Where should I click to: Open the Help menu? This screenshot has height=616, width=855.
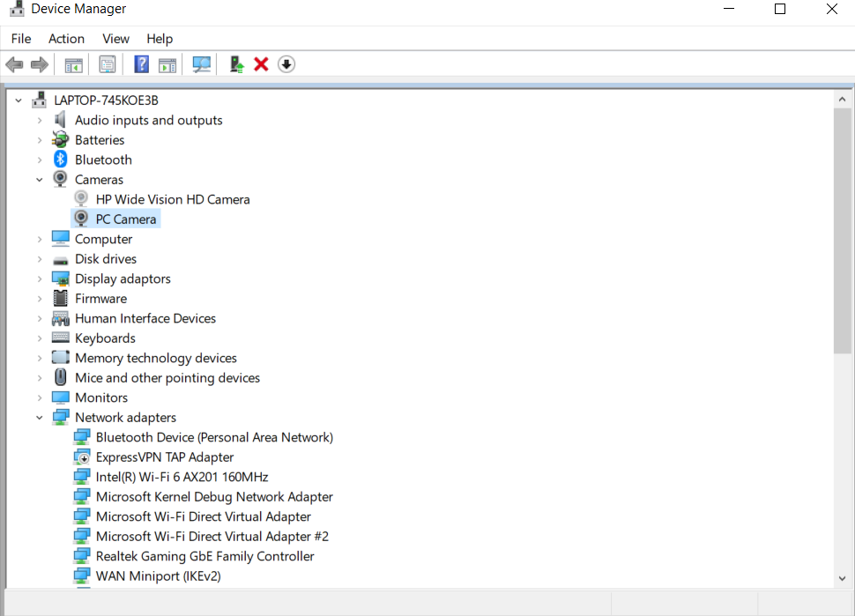pos(160,39)
